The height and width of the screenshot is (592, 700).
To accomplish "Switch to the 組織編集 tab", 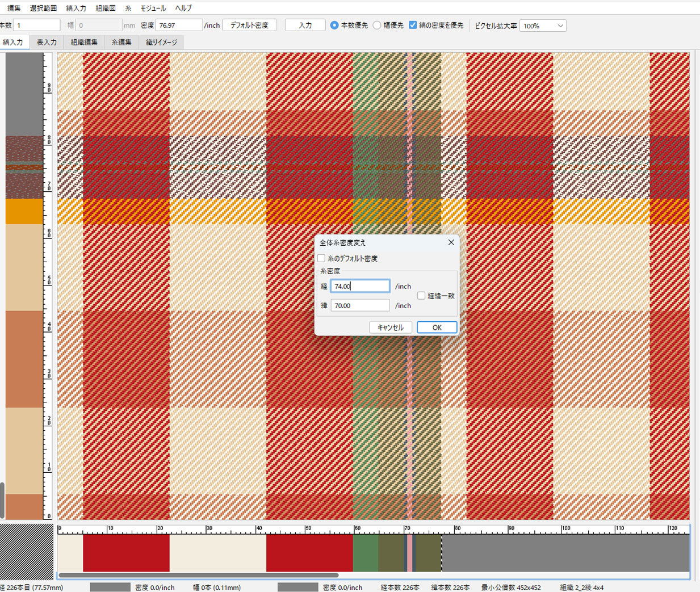I will coord(84,42).
